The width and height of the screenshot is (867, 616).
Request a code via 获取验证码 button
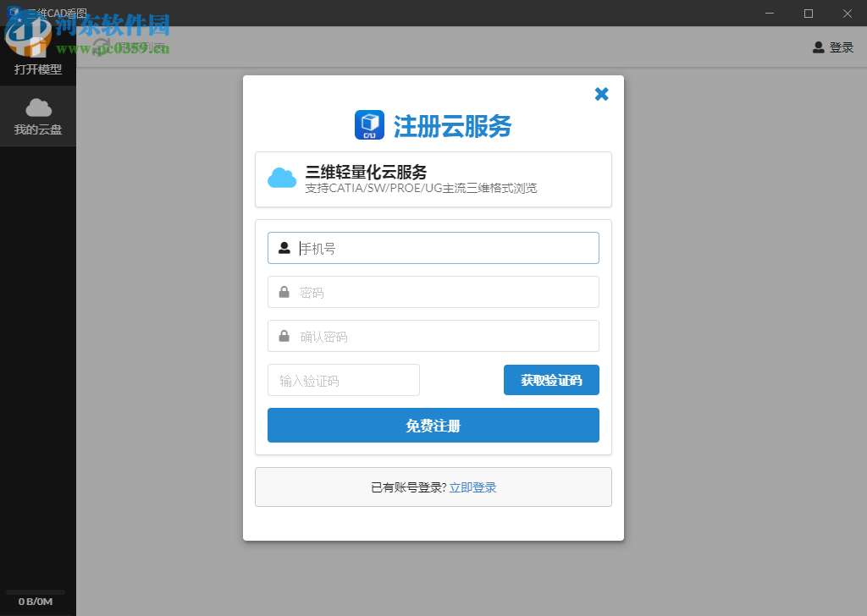(551, 380)
